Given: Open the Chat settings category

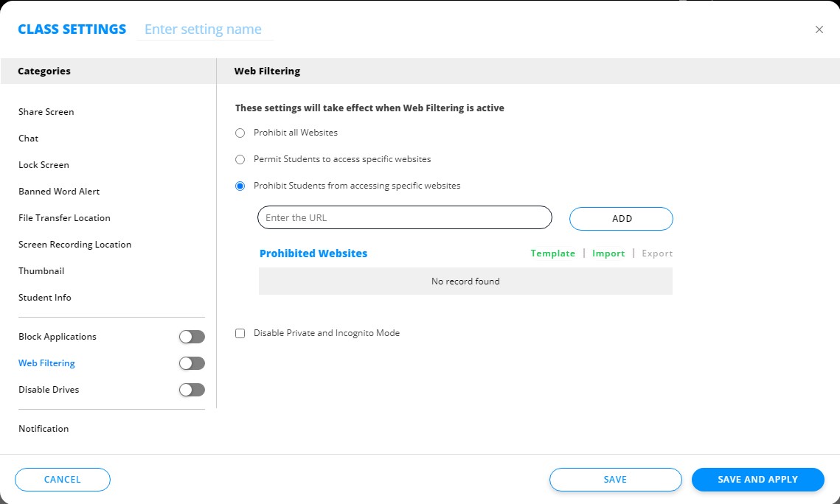Looking at the screenshot, I should coord(29,139).
